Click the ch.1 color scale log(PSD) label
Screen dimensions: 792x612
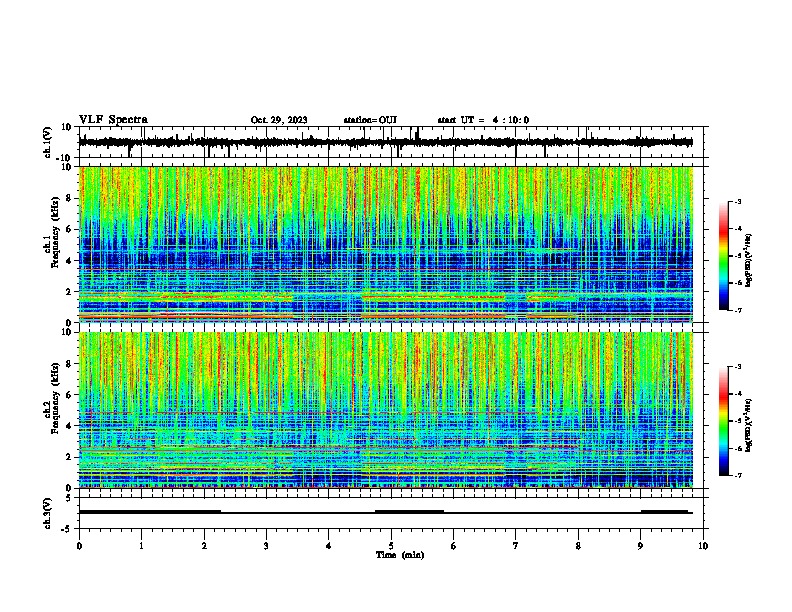(748, 261)
